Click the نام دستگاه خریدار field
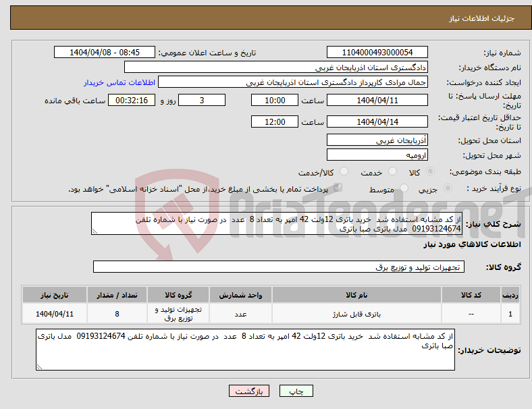 pyautogui.click(x=276, y=67)
